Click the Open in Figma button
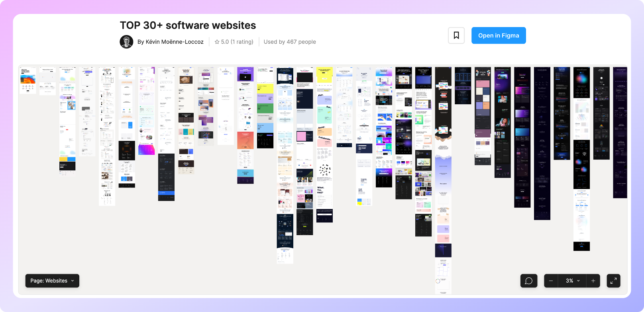The image size is (644, 312). [499, 35]
